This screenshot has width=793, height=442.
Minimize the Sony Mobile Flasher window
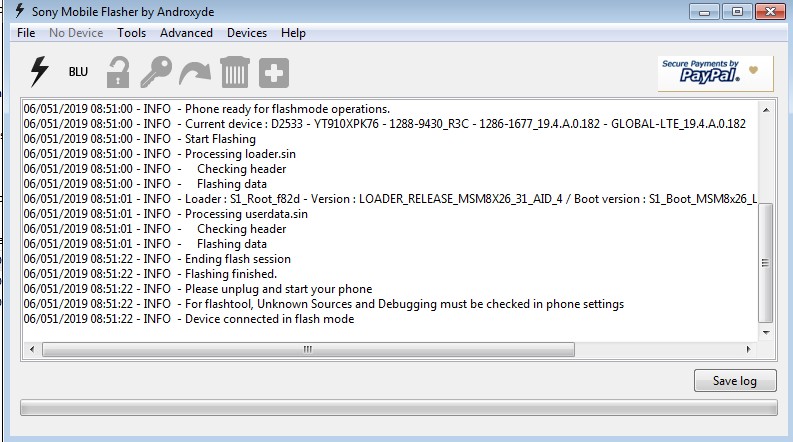pos(704,12)
